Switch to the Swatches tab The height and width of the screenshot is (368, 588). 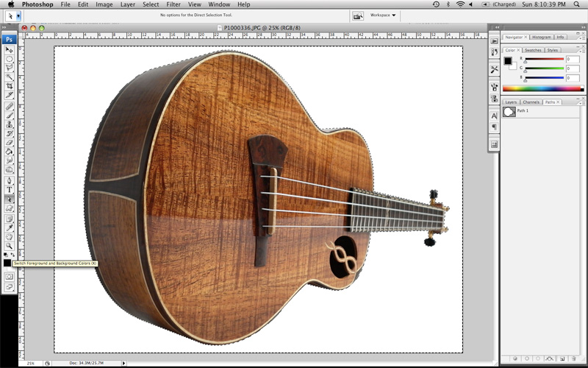(532, 50)
